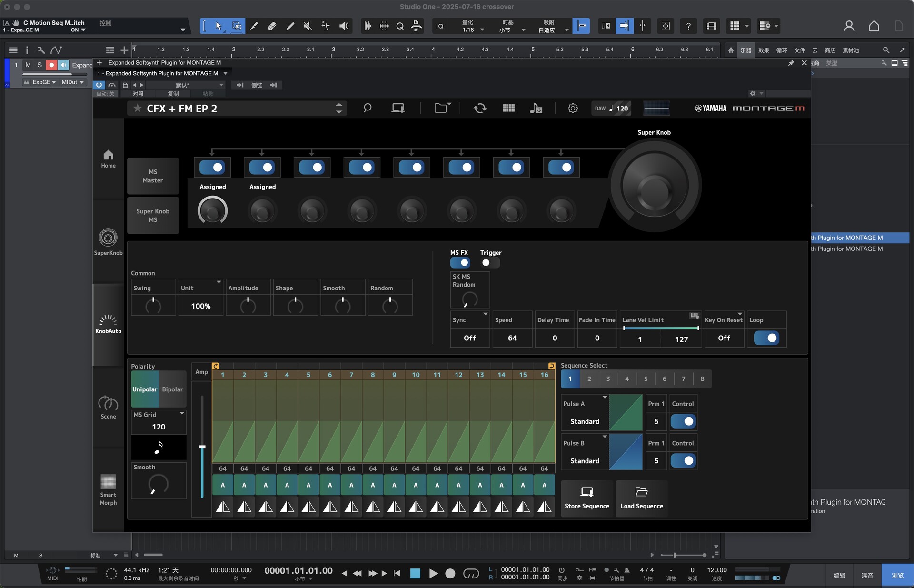Click the MS Master button
This screenshot has width=914, height=588.
153,176
